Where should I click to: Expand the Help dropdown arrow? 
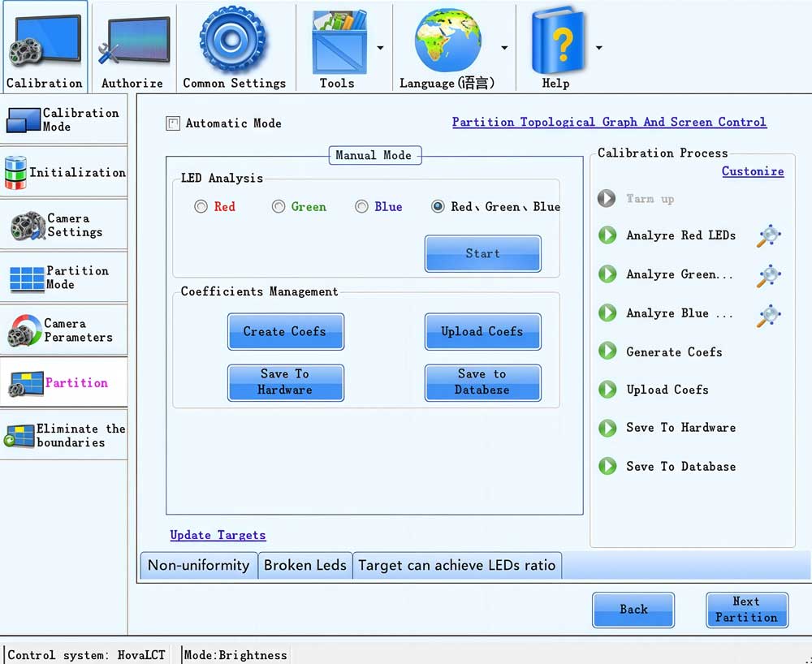598,48
